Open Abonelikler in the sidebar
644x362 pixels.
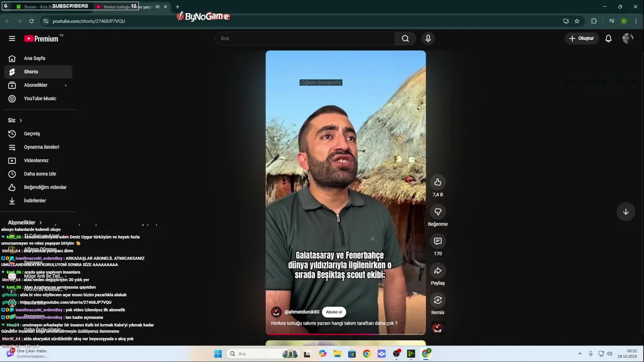[x=38, y=85]
